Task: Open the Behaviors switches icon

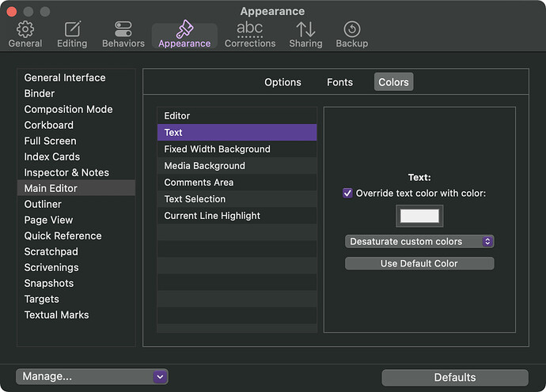Action: (x=123, y=29)
